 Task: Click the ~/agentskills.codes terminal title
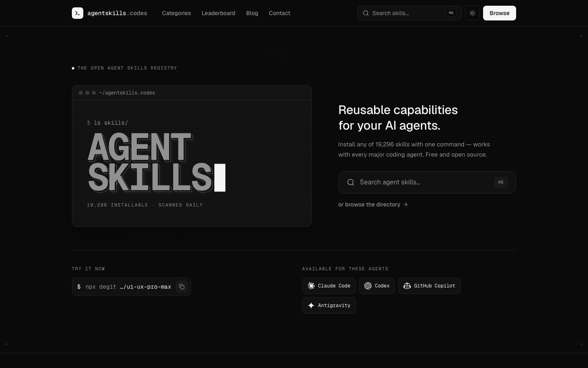[x=127, y=93]
